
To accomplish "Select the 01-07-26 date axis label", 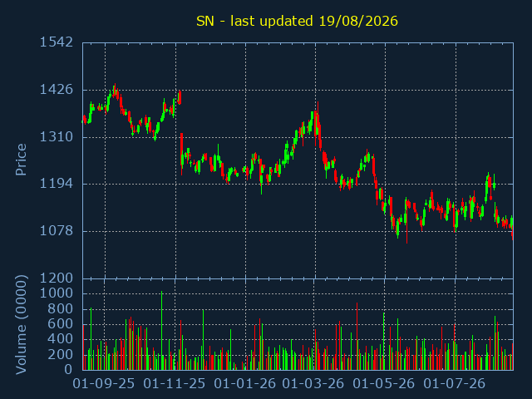I will (x=455, y=384).
